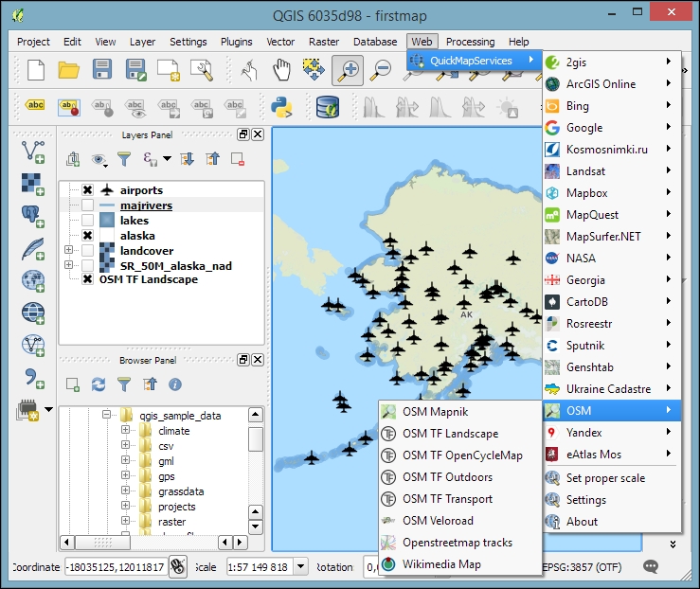This screenshot has width=700, height=589.
Task: Choose OSM Mapnik from the submenu
Action: (435, 412)
